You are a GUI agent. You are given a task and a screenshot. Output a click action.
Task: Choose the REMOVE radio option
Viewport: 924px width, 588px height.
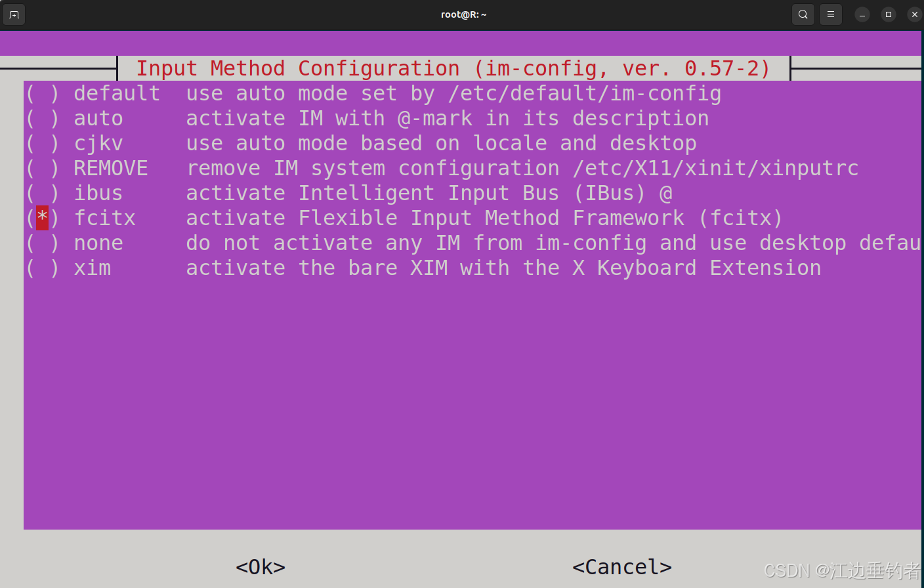(42, 169)
